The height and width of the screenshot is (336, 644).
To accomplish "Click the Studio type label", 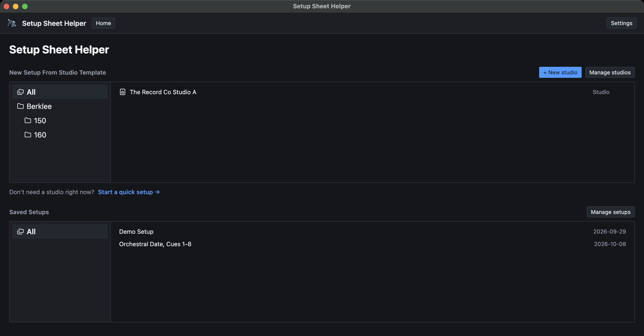I will [601, 92].
